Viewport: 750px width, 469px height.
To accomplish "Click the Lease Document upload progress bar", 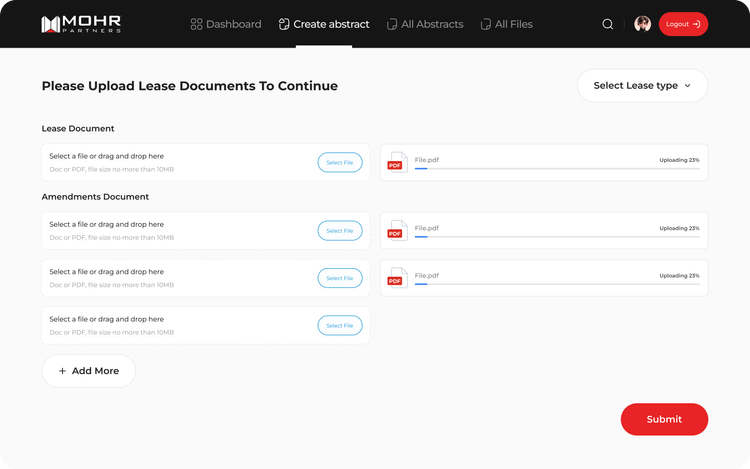I will click(556, 169).
